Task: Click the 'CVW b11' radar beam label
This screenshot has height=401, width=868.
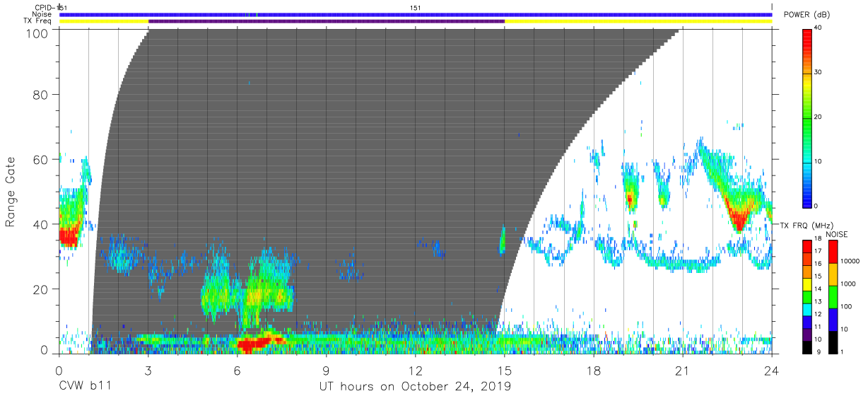Action: pos(87,387)
